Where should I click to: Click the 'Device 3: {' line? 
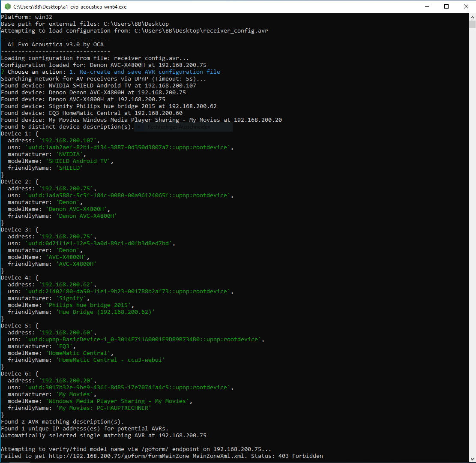click(x=19, y=230)
